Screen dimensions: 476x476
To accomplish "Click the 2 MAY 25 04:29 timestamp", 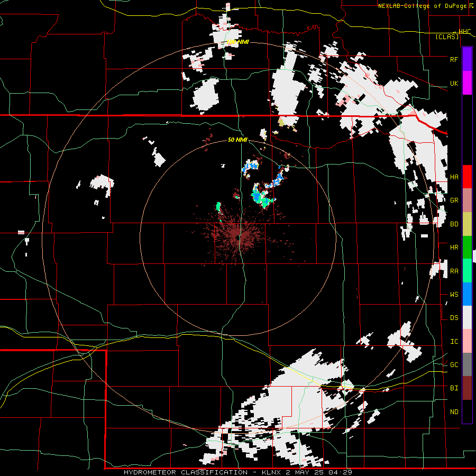I will (318, 472).
